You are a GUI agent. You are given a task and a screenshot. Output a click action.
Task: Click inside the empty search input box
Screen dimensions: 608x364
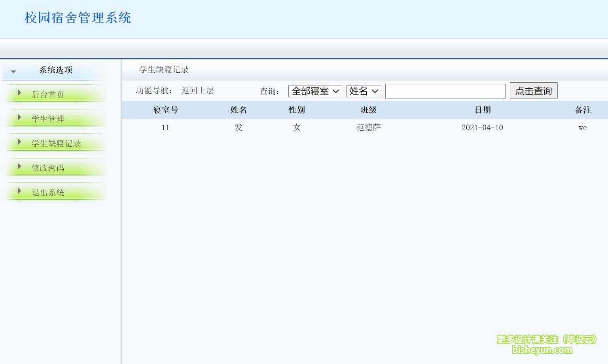(x=445, y=91)
